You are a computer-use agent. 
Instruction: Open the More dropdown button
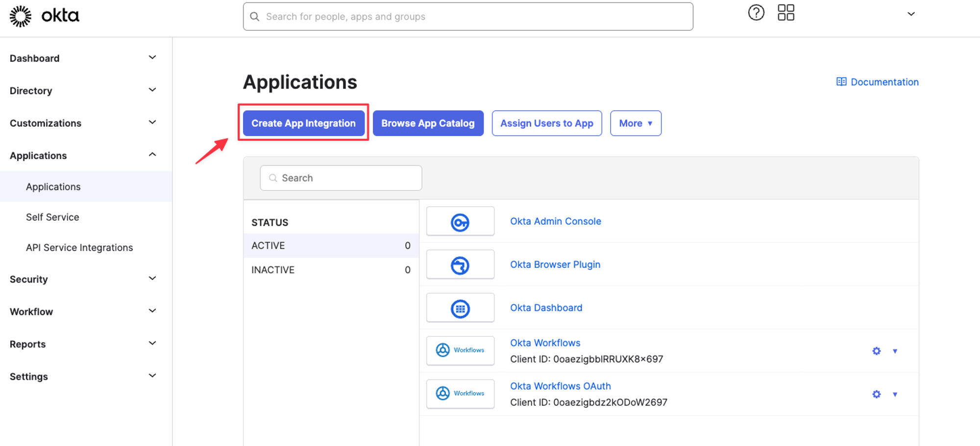636,123
